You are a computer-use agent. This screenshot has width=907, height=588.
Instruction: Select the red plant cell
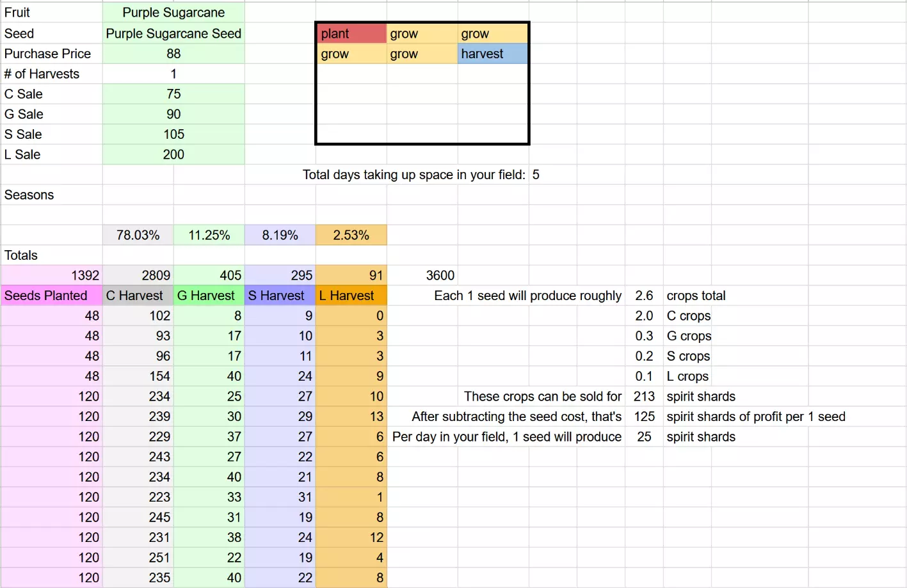coord(351,33)
